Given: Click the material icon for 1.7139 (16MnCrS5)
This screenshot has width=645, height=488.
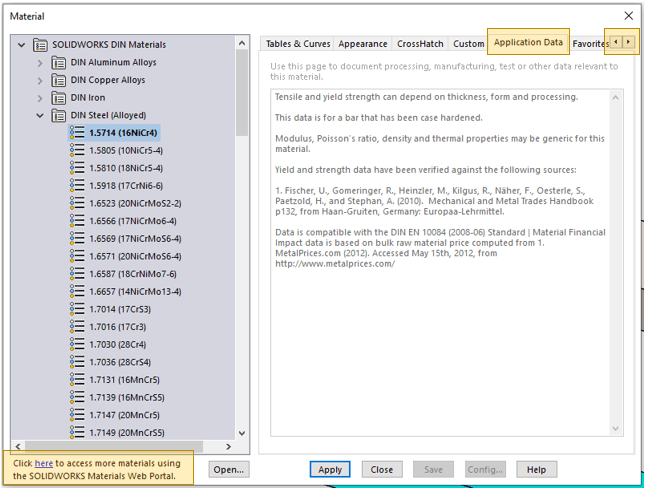Looking at the screenshot, I should coord(77,397).
